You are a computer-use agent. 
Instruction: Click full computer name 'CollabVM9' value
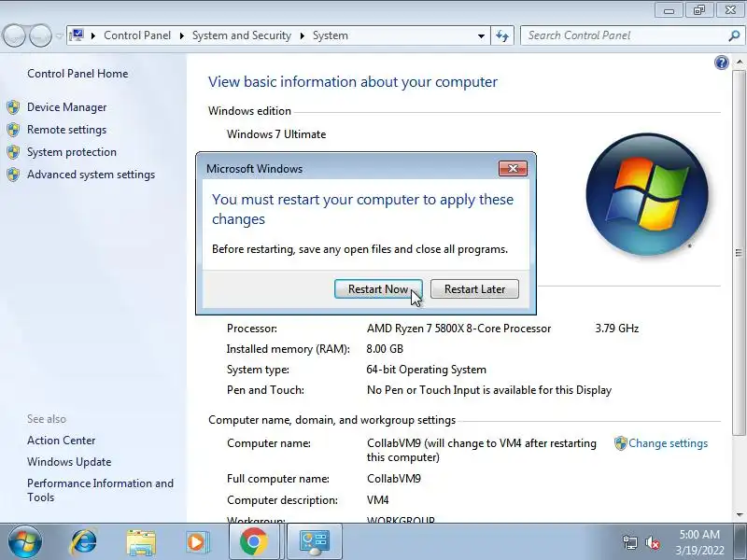click(394, 479)
